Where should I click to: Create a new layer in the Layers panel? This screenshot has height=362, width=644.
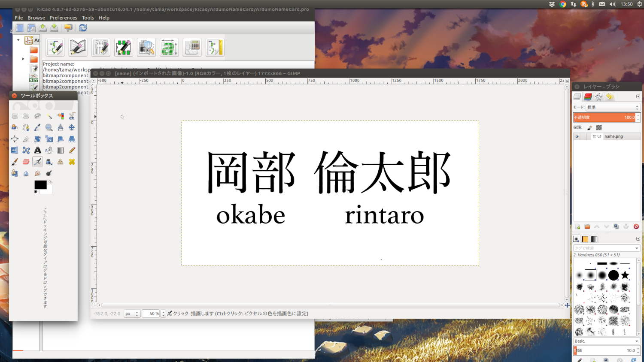click(x=577, y=226)
